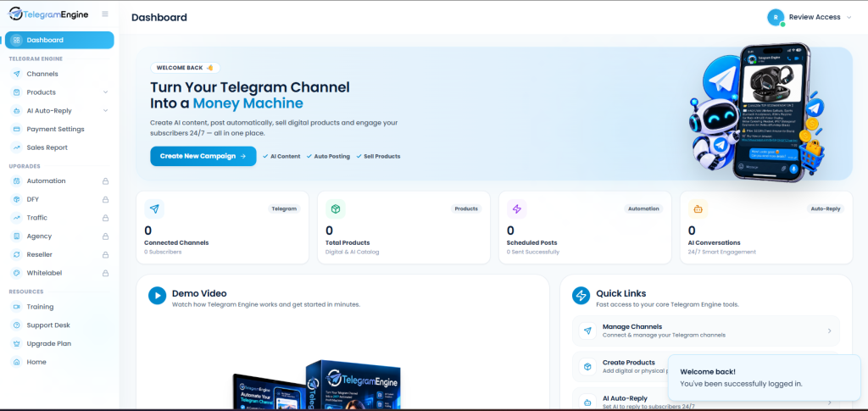Click the lock icon beside Traffic
Image resolution: width=868 pixels, height=411 pixels.
click(105, 218)
